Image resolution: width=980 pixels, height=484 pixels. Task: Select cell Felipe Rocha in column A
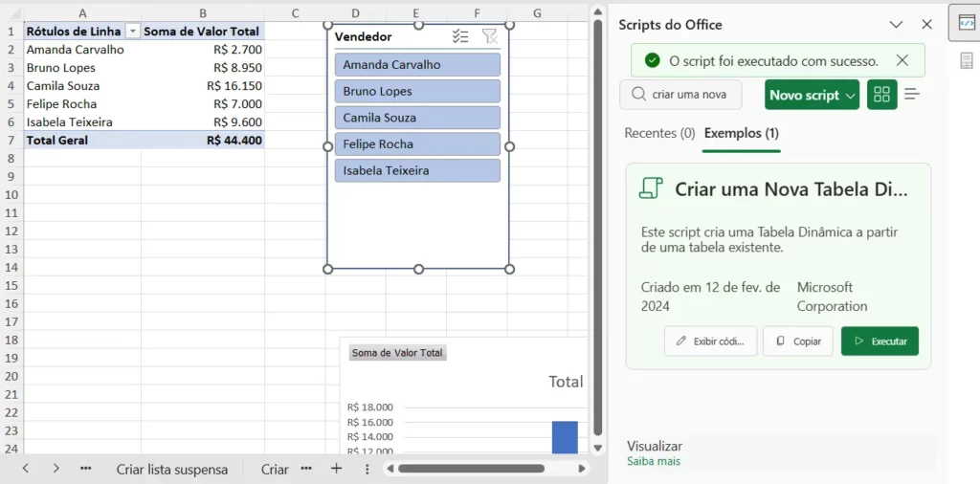click(82, 103)
